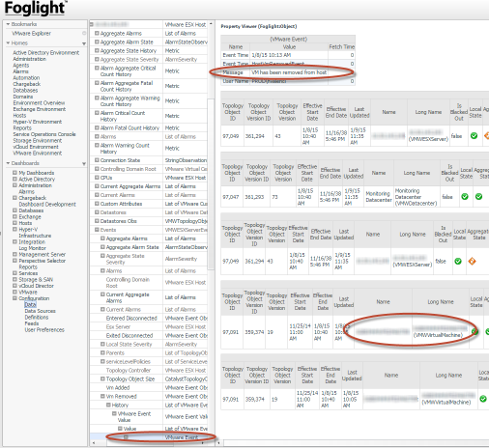
Task: Expand CPUs property row
Action: coord(97,178)
